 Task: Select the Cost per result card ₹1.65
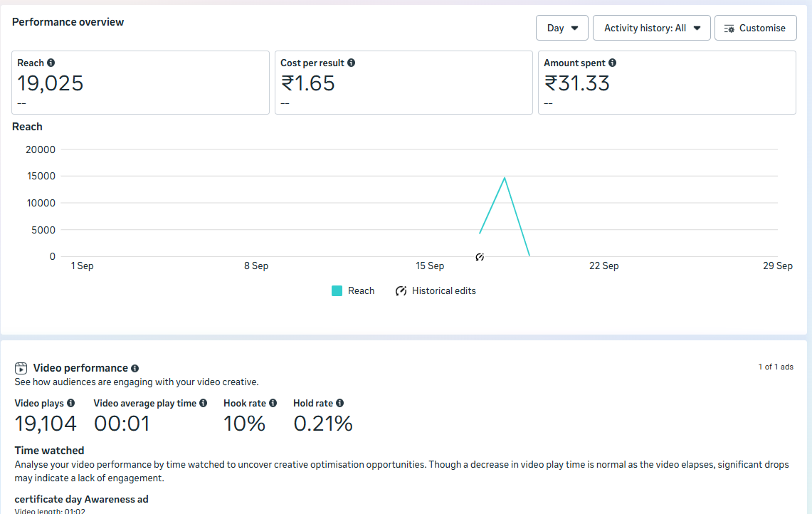click(404, 83)
